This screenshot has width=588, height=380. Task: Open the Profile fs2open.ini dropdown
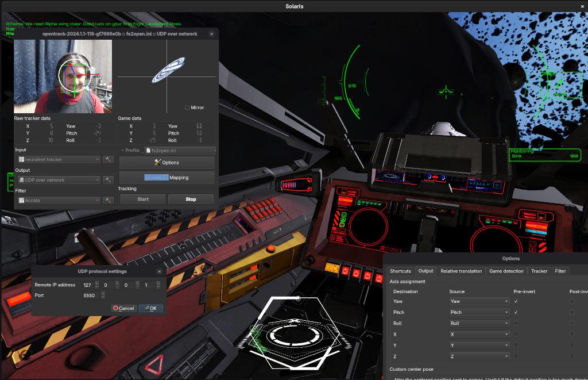pos(179,150)
